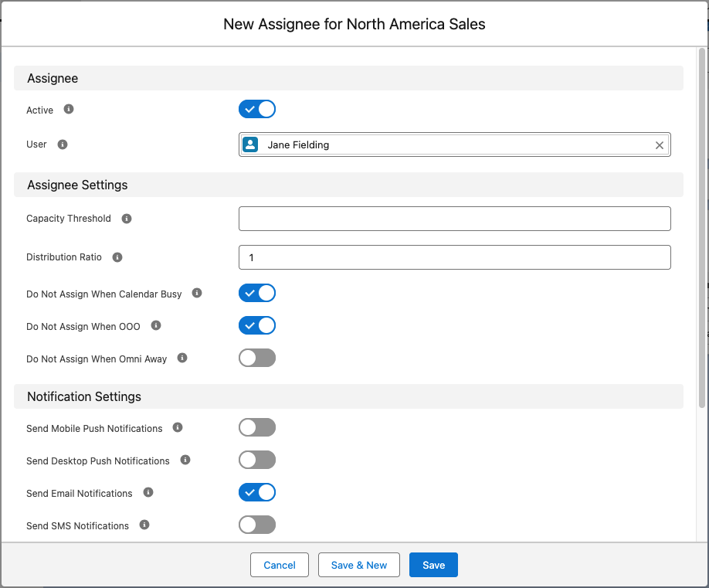View help icon for Send Email Notifications
This screenshot has height=588, width=709.
pyautogui.click(x=148, y=492)
